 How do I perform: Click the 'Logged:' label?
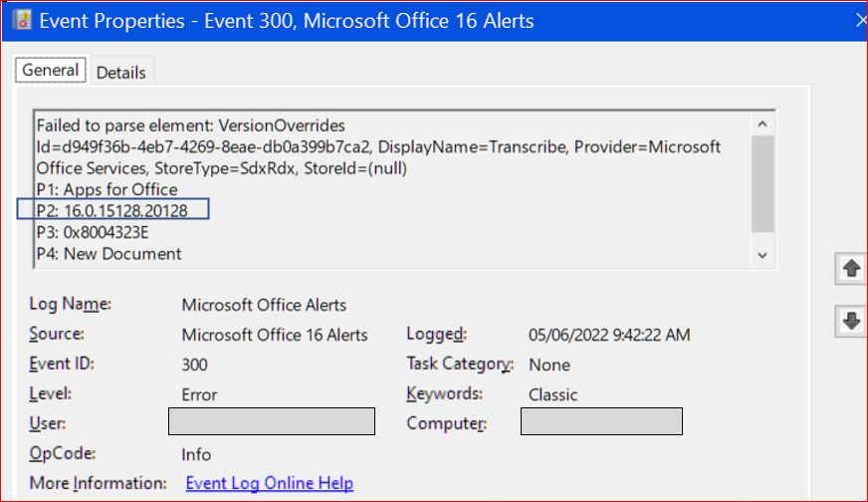[x=437, y=334]
